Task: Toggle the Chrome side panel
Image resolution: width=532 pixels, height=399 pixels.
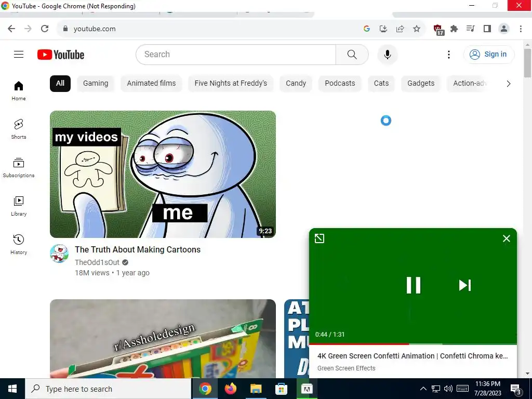Action: click(487, 29)
